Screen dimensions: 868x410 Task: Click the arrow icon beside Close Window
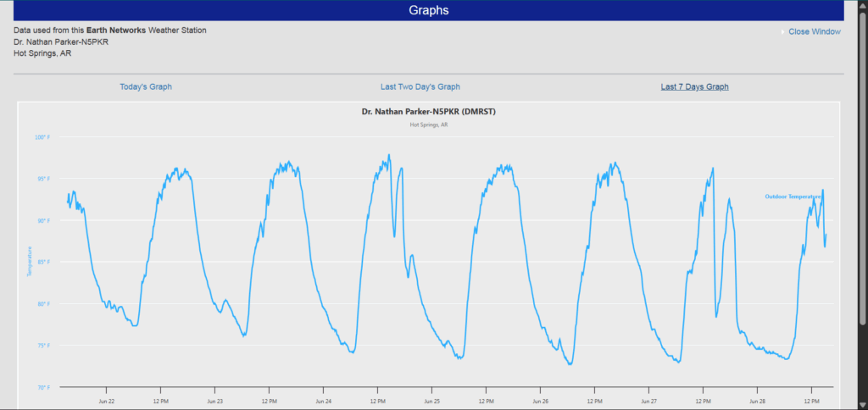tap(782, 32)
